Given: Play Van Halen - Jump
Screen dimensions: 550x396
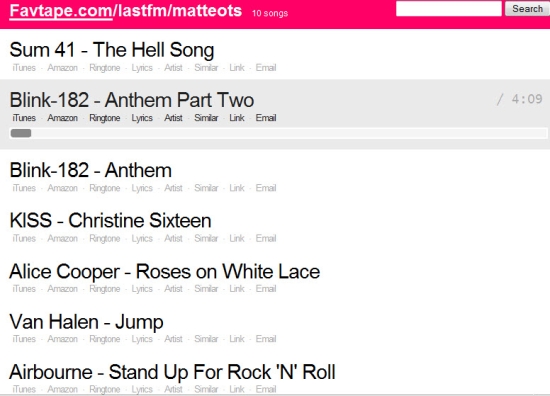Looking at the screenshot, I should [x=86, y=322].
